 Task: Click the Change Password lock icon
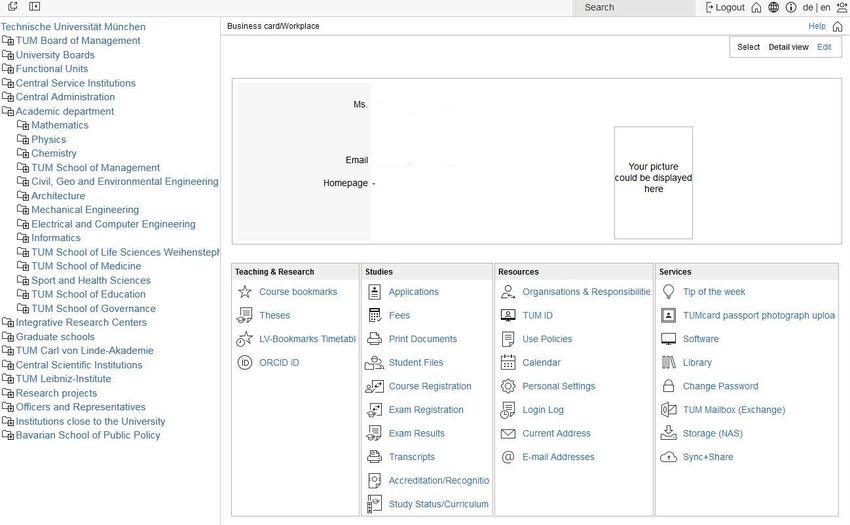click(668, 386)
